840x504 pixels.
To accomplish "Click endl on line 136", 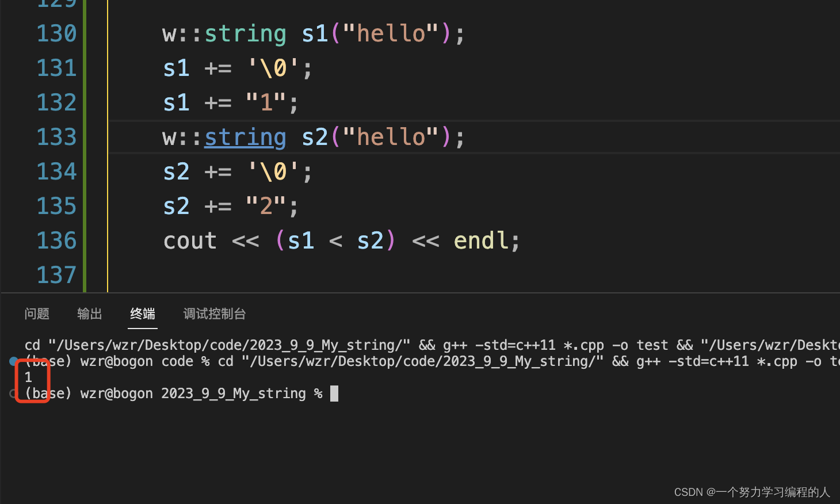I will (x=481, y=240).
